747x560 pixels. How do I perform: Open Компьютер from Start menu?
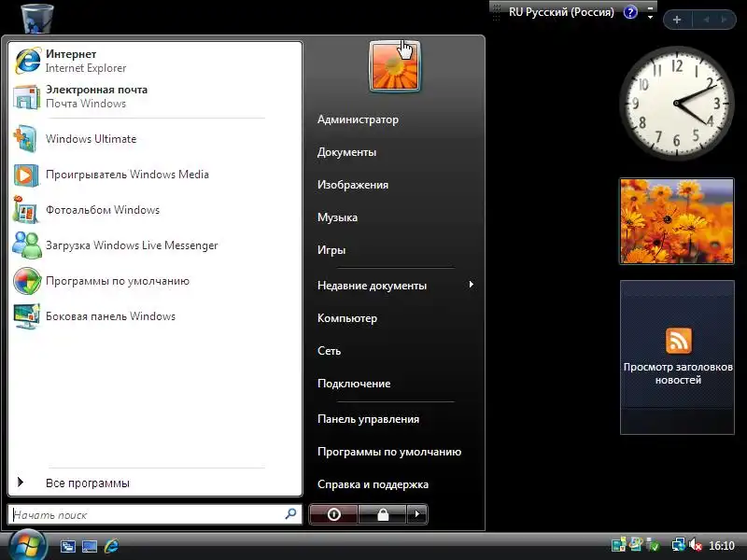pos(347,318)
